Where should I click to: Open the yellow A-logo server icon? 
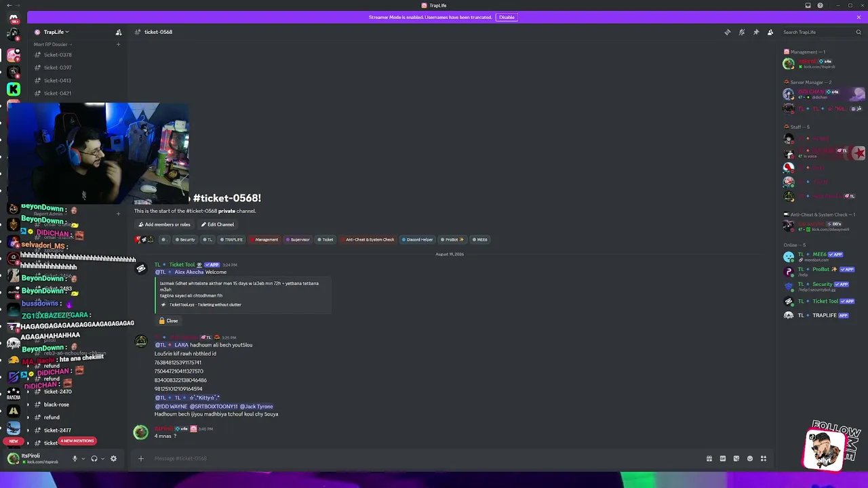[x=13, y=411]
